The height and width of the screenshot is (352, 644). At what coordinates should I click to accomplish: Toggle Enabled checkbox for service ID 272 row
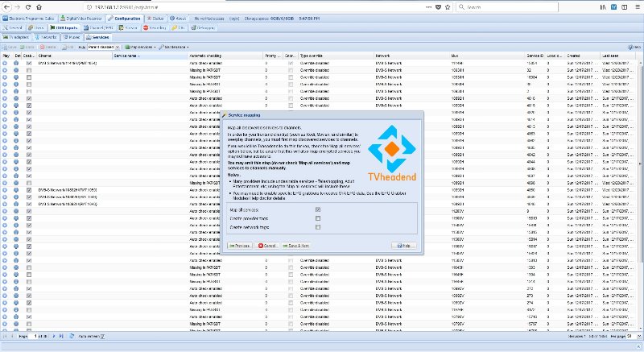[29, 288]
